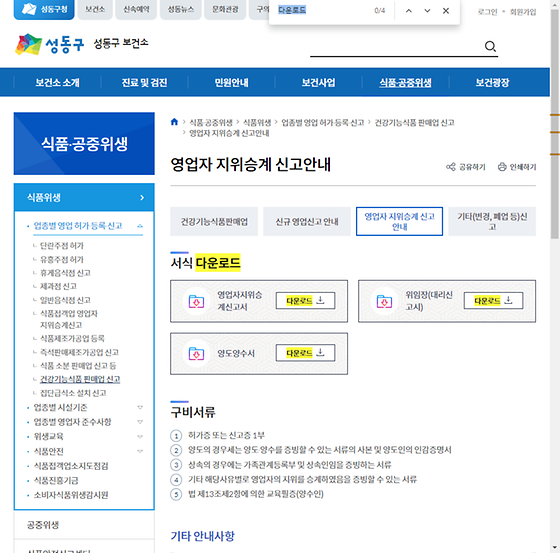Switch to 신규 영업신고 안내 tab
Image resolution: width=560 pixels, height=553 pixels.
click(307, 221)
